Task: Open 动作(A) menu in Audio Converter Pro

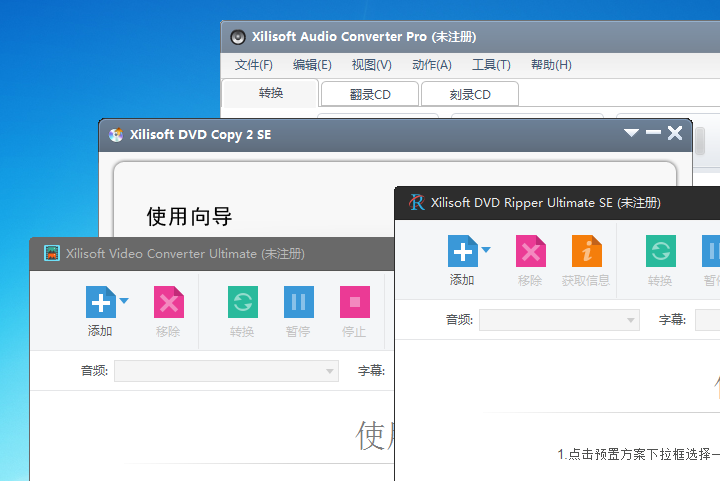Action: [x=432, y=65]
